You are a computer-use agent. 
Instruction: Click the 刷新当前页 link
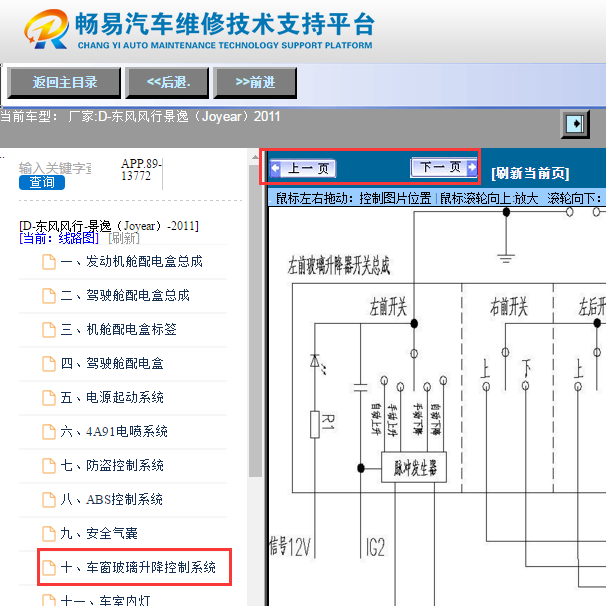click(530, 173)
